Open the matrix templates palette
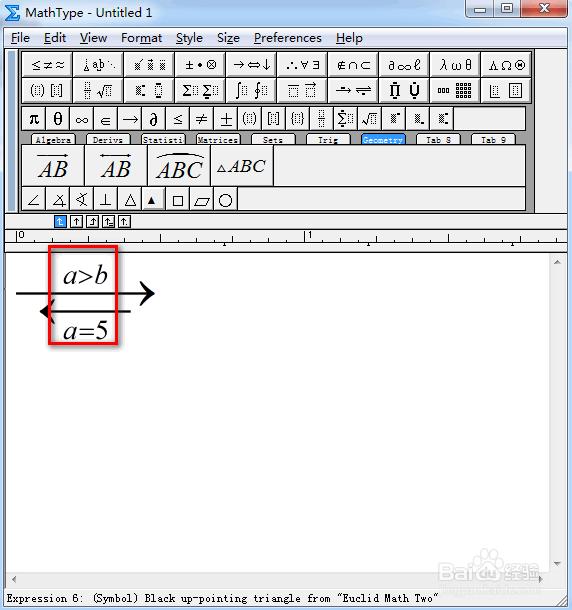Viewport: 572px width, 610px height. click(x=455, y=90)
